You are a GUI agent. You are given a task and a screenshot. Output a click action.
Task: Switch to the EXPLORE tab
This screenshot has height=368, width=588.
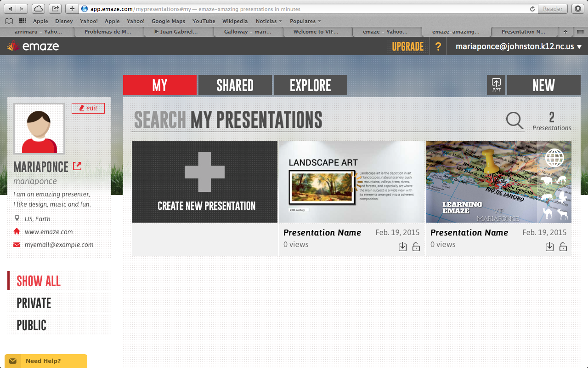pyautogui.click(x=311, y=85)
